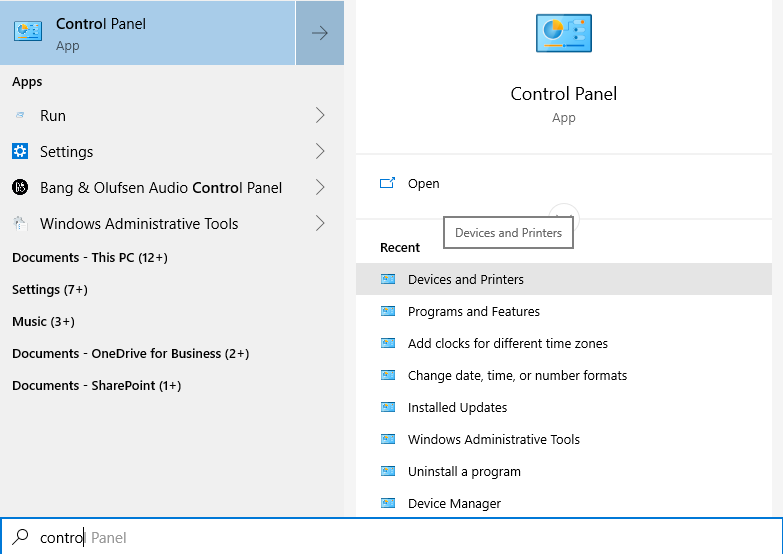Open Devices and Printers from Recent
Image resolution: width=783 pixels, height=554 pixels.
(465, 280)
